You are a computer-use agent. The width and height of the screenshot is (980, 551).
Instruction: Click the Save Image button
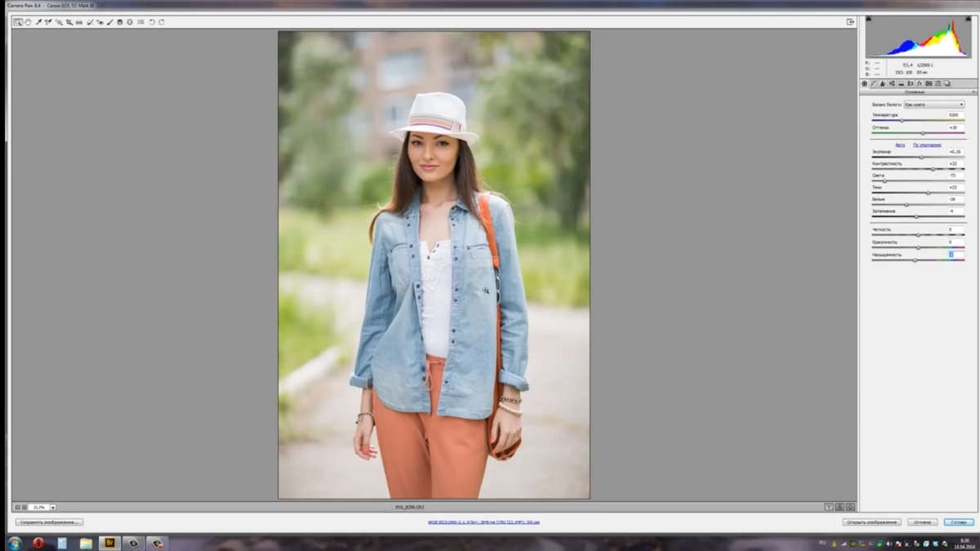(x=49, y=522)
